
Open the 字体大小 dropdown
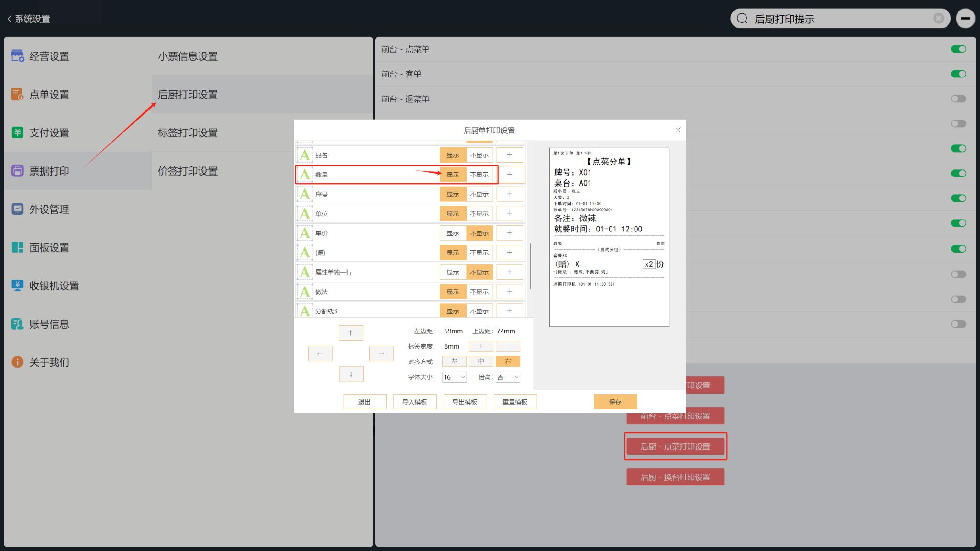tap(454, 377)
